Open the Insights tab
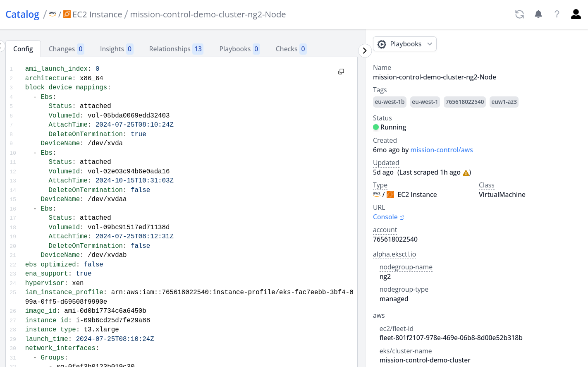The width and height of the screenshot is (588, 367). click(116, 49)
